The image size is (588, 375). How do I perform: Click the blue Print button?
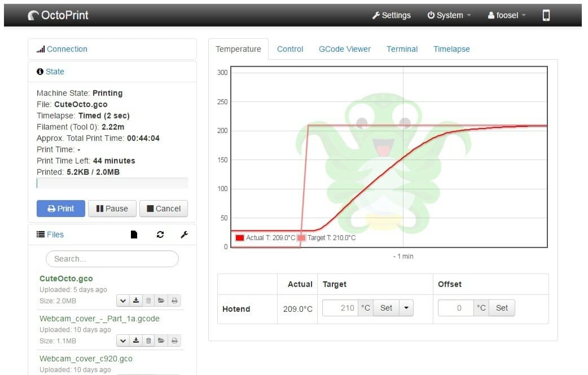click(61, 209)
